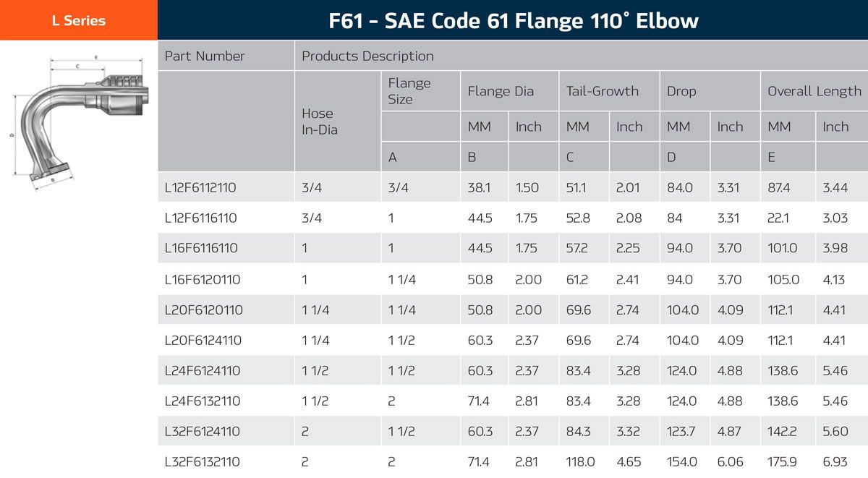Select the Flange Dia column header
The height and width of the screenshot is (478, 868).
tap(501, 91)
